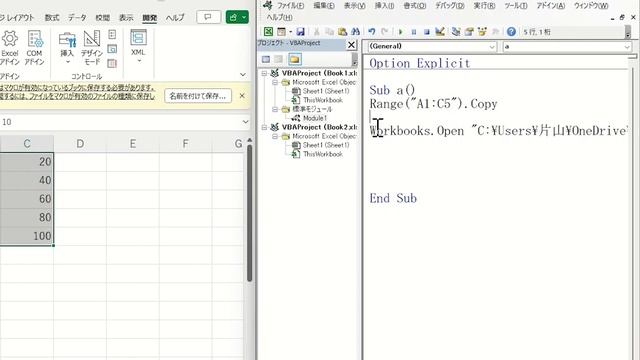Open the UserForm icon dropdown arrow
This screenshot has height=360, width=640.
coord(290,31)
